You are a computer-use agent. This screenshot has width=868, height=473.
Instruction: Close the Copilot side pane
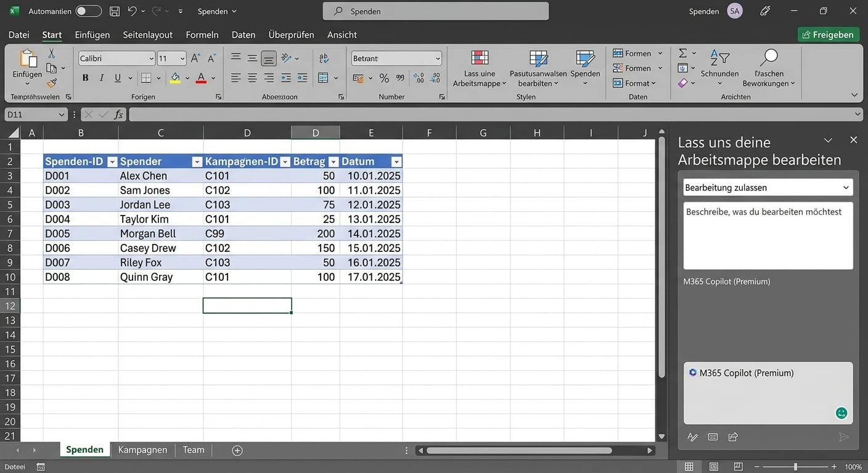point(853,140)
